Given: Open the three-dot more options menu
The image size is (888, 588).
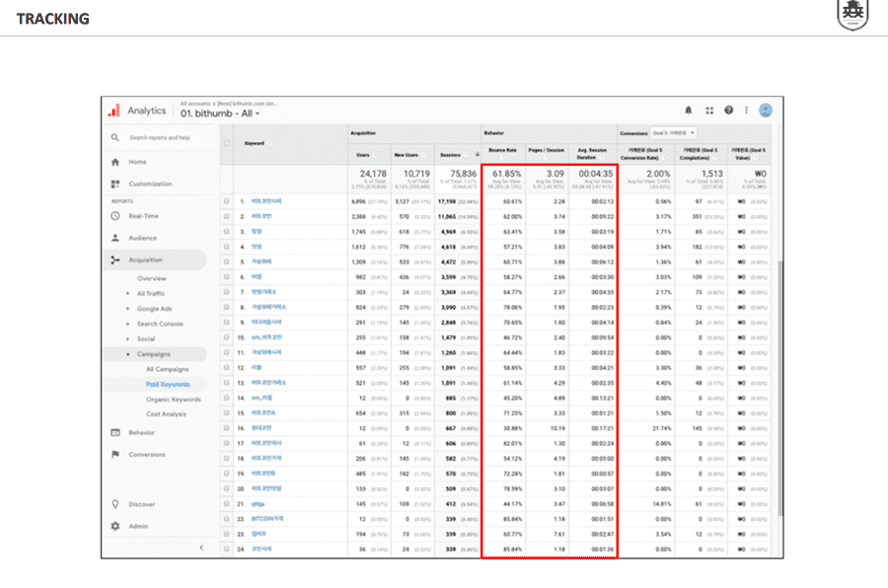Looking at the screenshot, I should [x=746, y=110].
